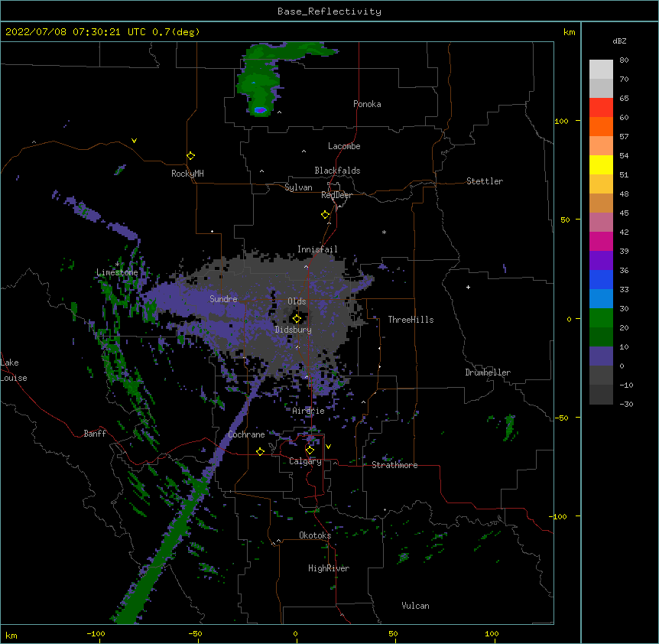This screenshot has height=644, width=659.
Task: Click the dBZ legend heading
Action: (619, 41)
